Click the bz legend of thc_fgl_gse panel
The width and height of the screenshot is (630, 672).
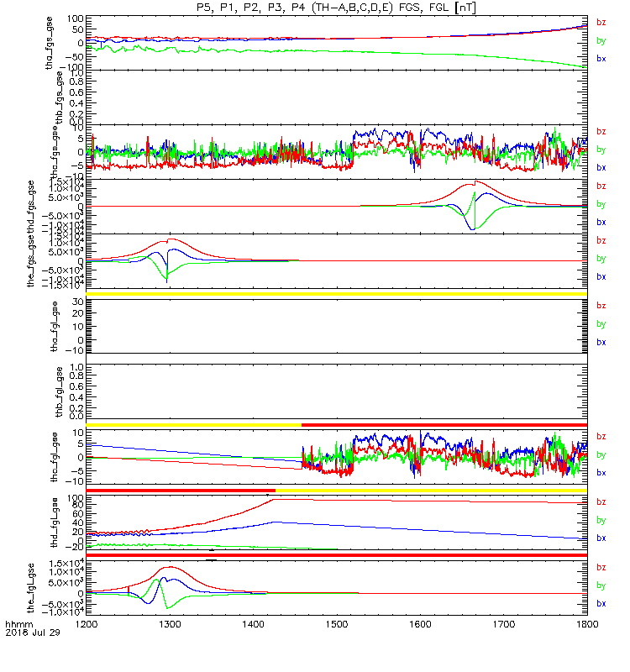pos(601,436)
